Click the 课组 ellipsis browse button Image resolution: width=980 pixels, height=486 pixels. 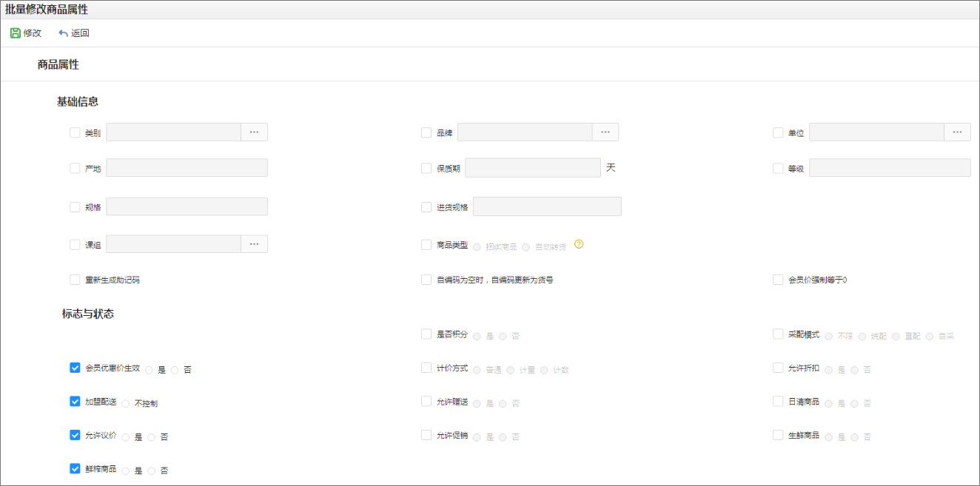tap(254, 244)
